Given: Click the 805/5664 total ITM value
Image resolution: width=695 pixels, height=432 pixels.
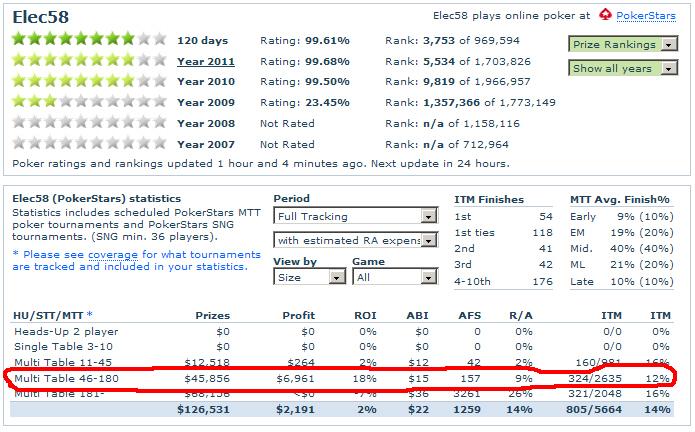Looking at the screenshot, I should (x=594, y=409).
